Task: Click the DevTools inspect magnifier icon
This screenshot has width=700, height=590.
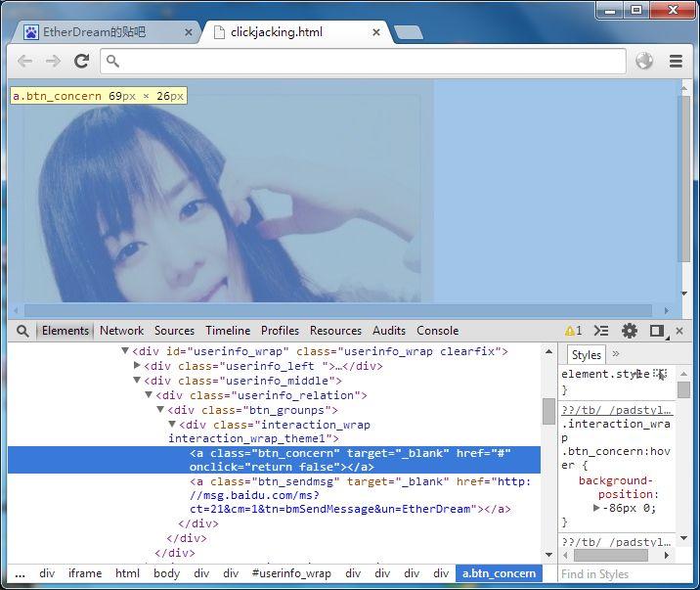Action: 22,331
